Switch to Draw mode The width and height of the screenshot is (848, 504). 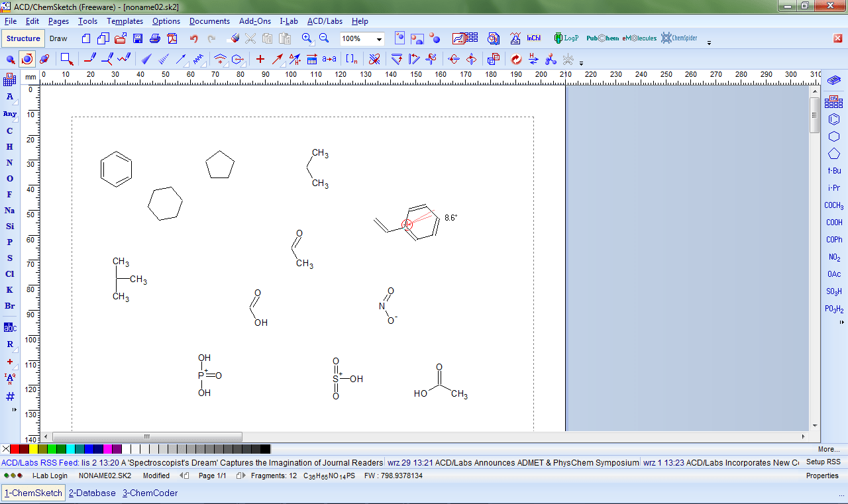click(58, 38)
